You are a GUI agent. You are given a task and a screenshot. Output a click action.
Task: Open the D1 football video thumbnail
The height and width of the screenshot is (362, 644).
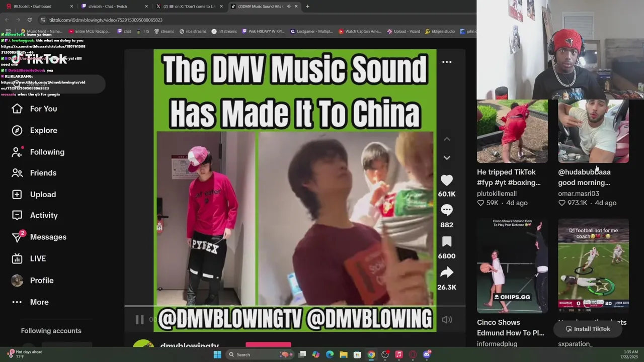pyautogui.click(x=593, y=266)
